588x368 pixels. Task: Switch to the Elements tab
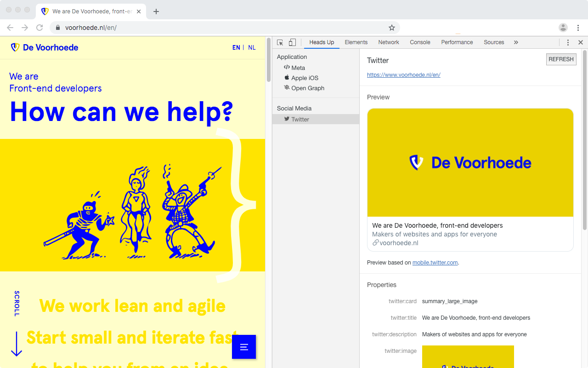(356, 42)
